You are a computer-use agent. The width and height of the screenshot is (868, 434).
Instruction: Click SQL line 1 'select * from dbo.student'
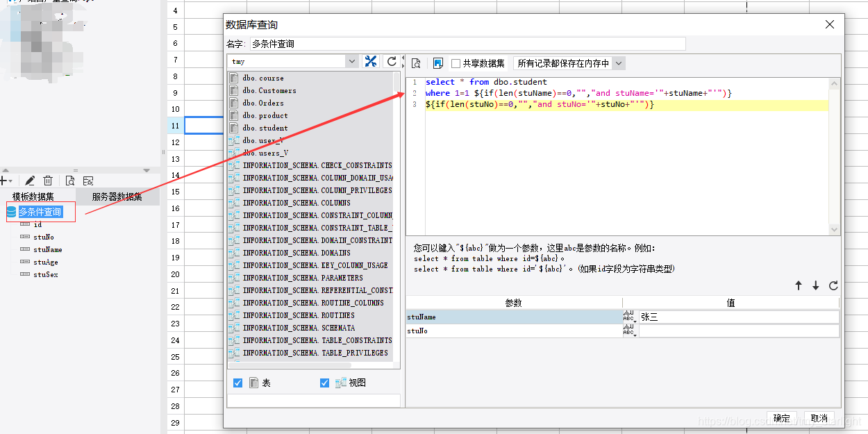486,82
